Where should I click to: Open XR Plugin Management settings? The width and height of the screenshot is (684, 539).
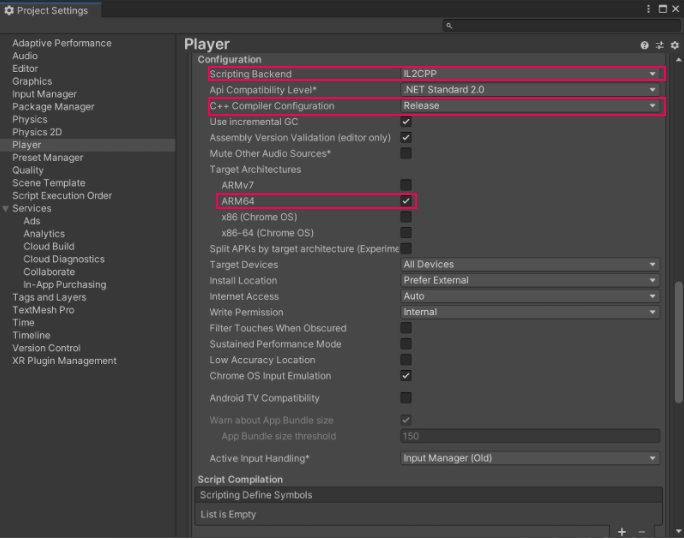(64, 361)
